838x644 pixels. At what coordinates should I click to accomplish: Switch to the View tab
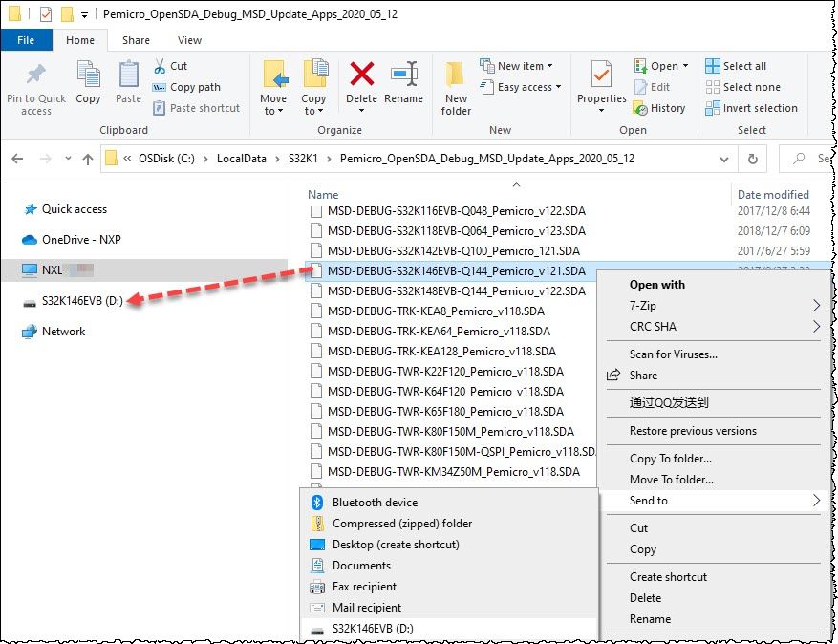click(x=188, y=40)
